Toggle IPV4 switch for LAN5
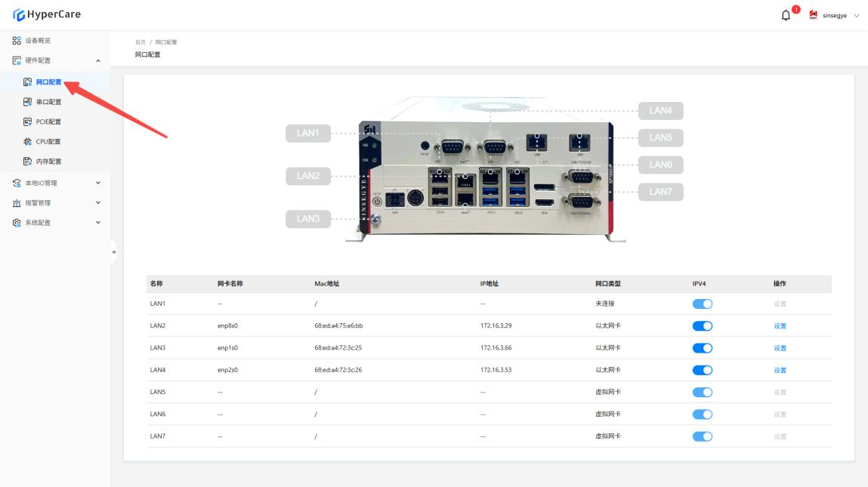This screenshot has width=868, height=487. click(x=702, y=393)
